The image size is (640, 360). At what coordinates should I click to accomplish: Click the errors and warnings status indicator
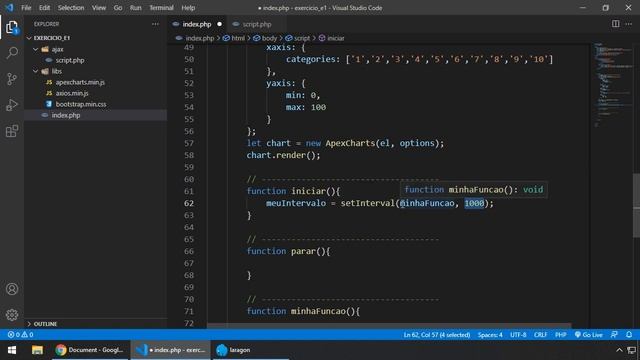pos(20,335)
